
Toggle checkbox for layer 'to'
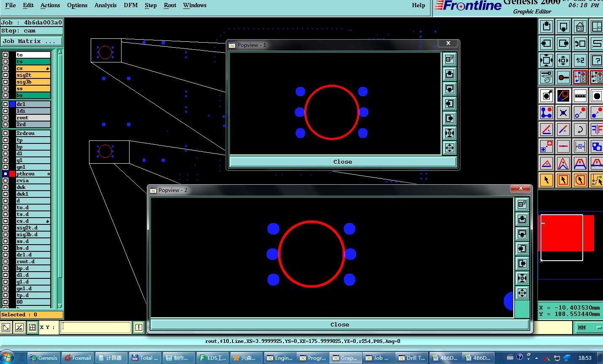click(x=5, y=55)
